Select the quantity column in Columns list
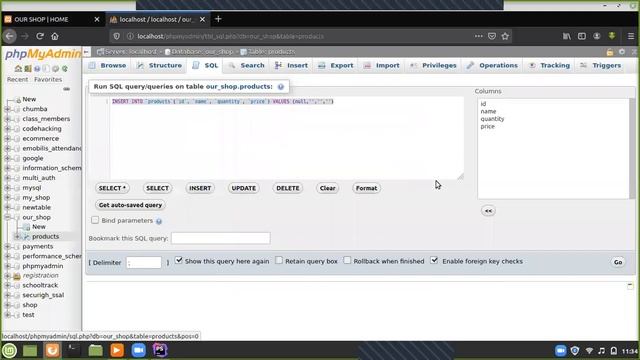This screenshot has height=360, width=640. (492, 119)
